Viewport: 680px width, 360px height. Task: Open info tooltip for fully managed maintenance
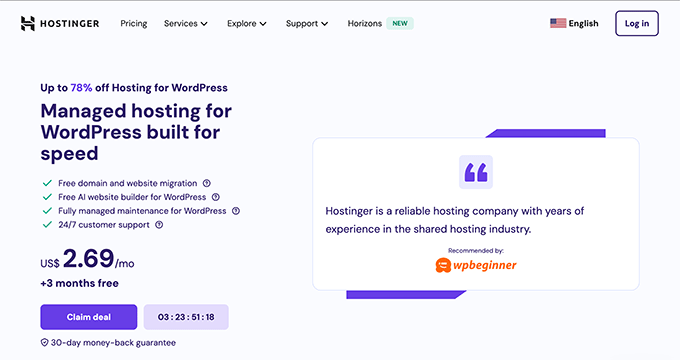point(236,211)
